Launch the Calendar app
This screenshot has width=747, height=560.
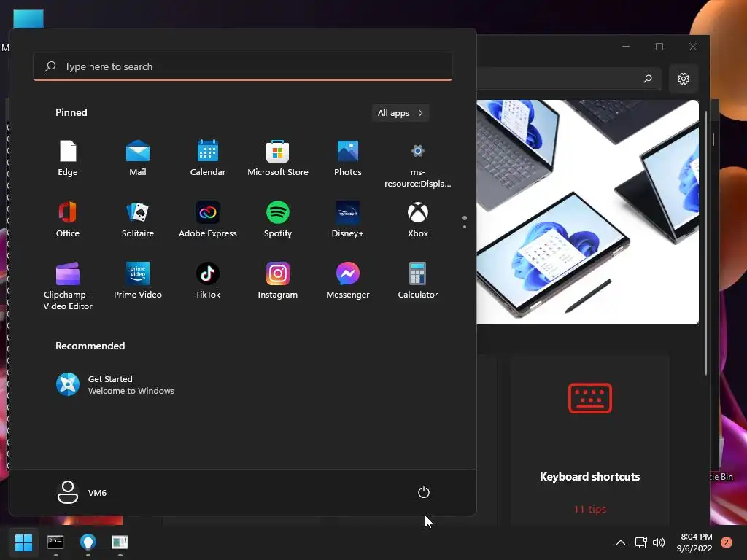coord(208,158)
